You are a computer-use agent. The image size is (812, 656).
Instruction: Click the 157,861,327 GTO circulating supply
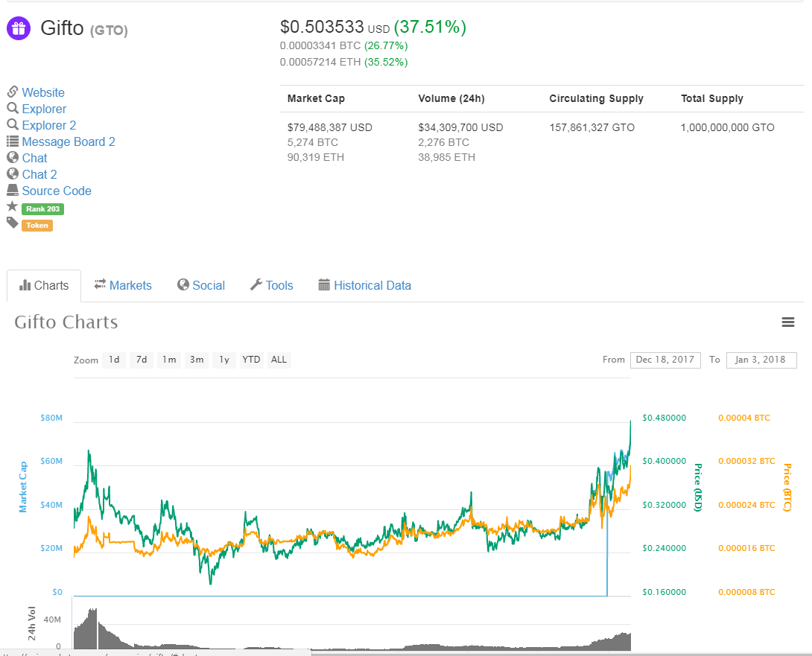click(592, 127)
